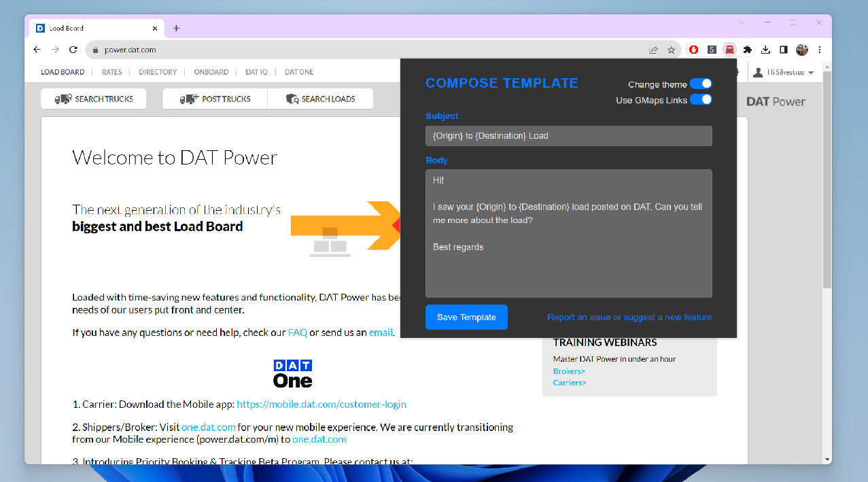
Task: Click the red stop-hand ad blocker extension
Action: coord(694,50)
